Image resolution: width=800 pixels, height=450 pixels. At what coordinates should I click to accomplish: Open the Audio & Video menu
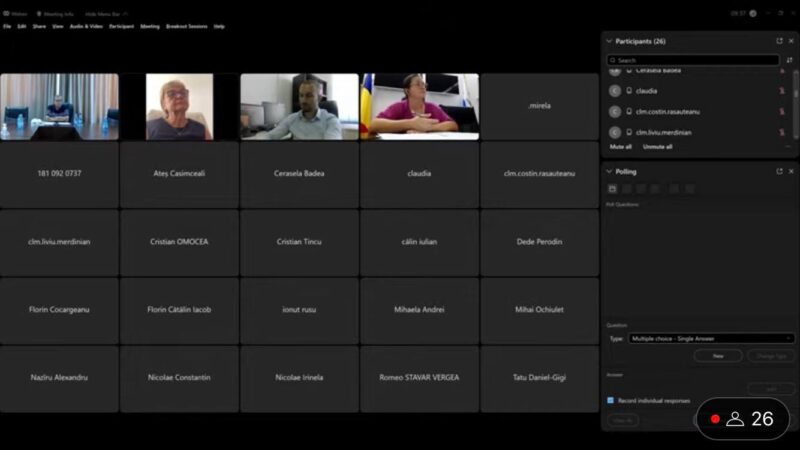[86, 26]
